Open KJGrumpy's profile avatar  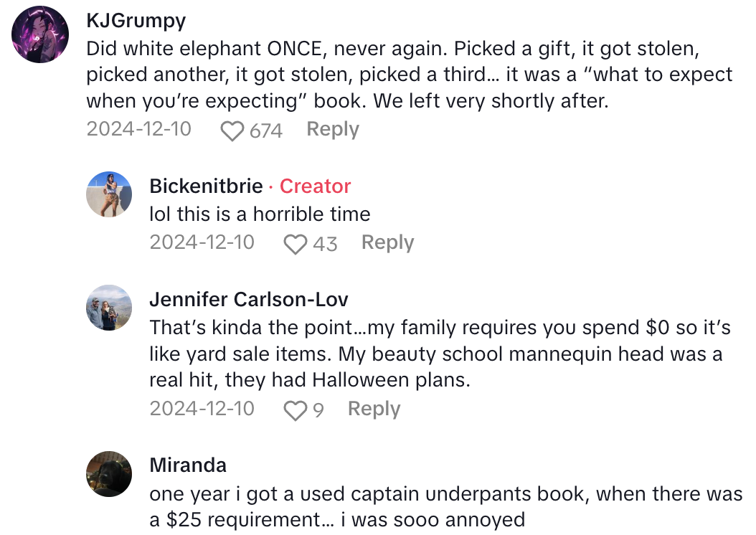(40, 34)
